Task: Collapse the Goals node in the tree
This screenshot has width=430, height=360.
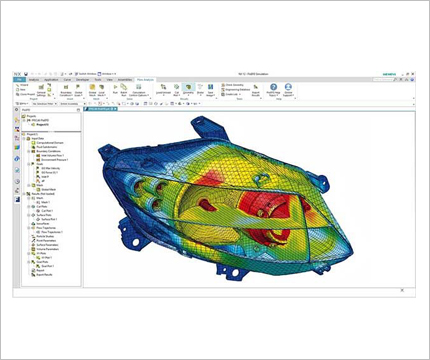Action: click(x=29, y=164)
